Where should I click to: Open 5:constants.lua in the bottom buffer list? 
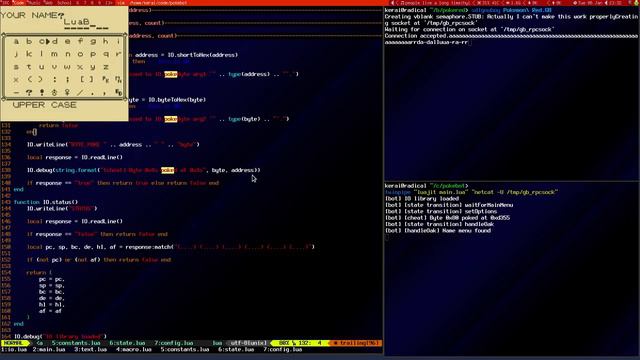(x=185, y=350)
